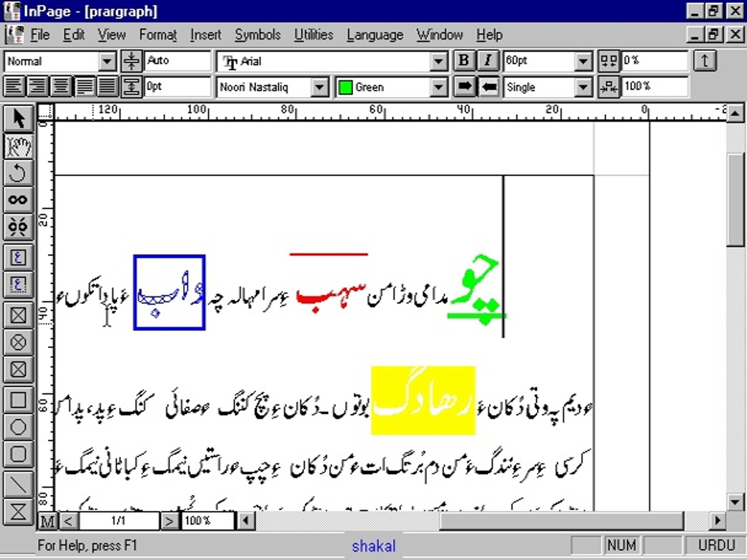This screenshot has height=560, width=747.
Task: Click the 1/1 page number field
Action: (x=119, y=521)
